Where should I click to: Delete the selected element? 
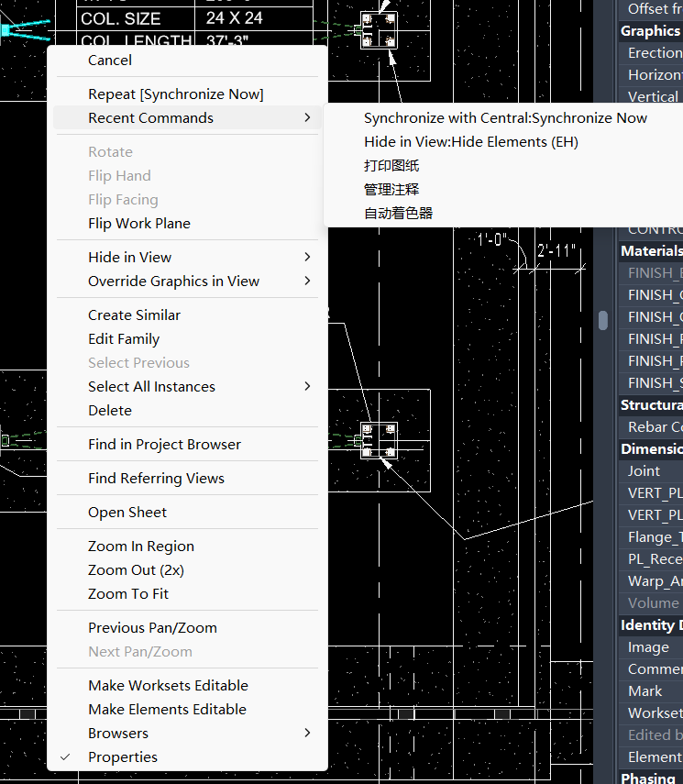pos(110,411)
